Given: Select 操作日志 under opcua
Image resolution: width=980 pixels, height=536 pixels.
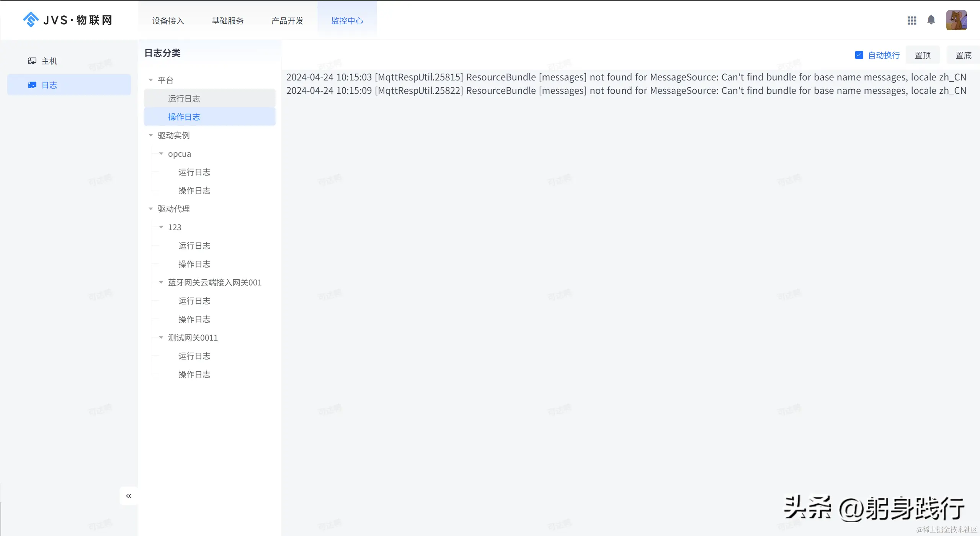Looking at the screenshot, I should click(x=194, y=190).
